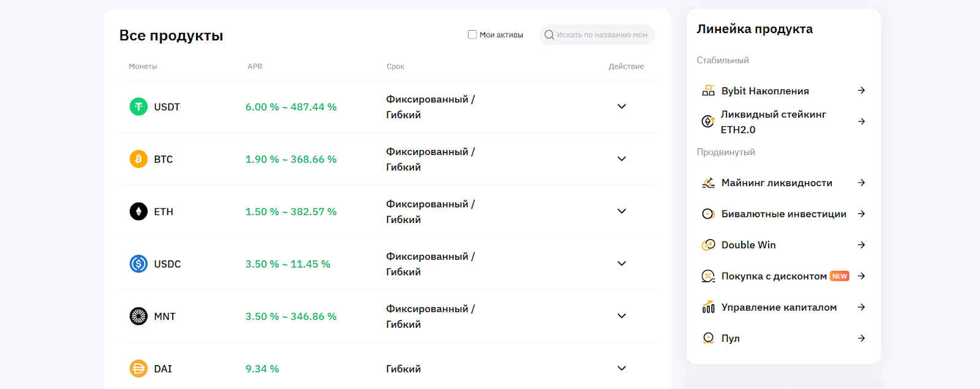980x389 pixels.
Task: Click the Double Win icon
Action: 708,245
